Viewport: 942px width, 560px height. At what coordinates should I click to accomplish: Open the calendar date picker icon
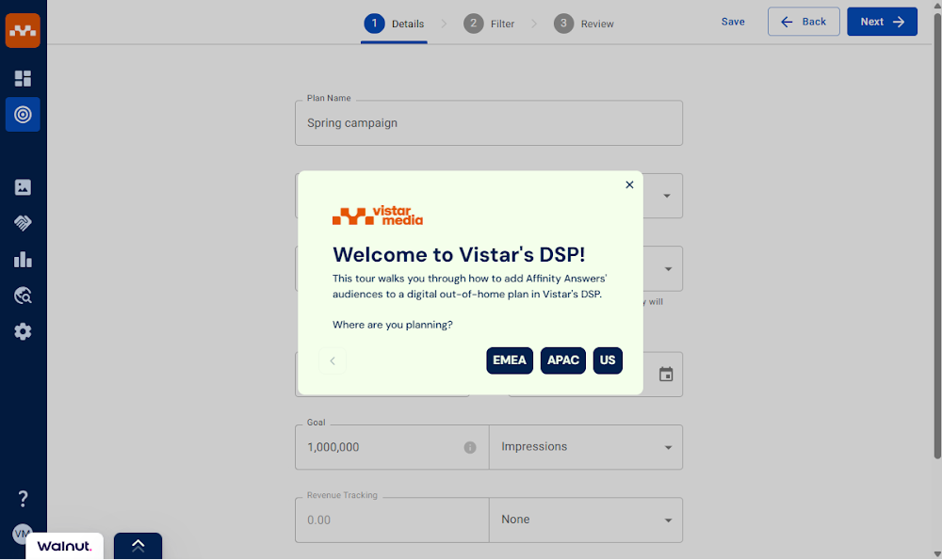(666, 375)
